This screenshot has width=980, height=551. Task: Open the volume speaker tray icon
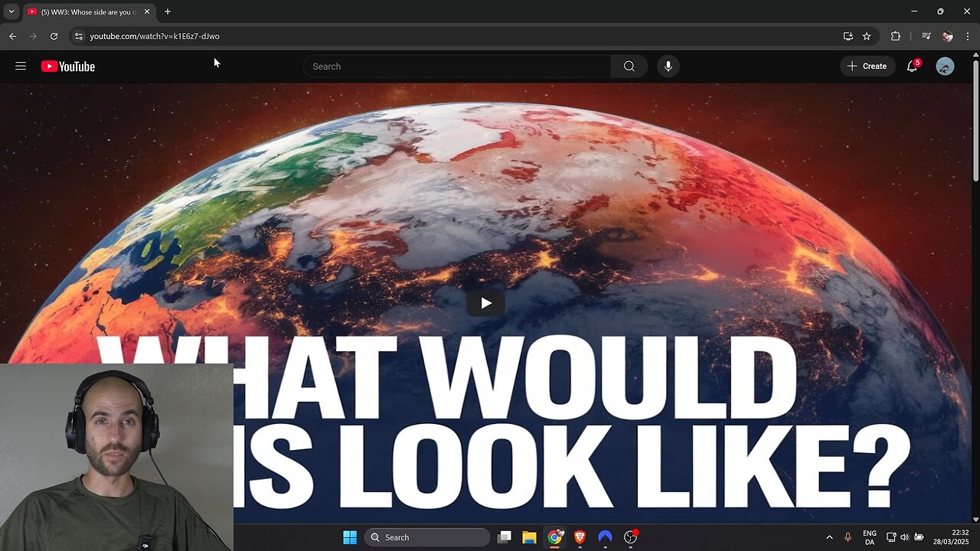[x=905, y=537]
